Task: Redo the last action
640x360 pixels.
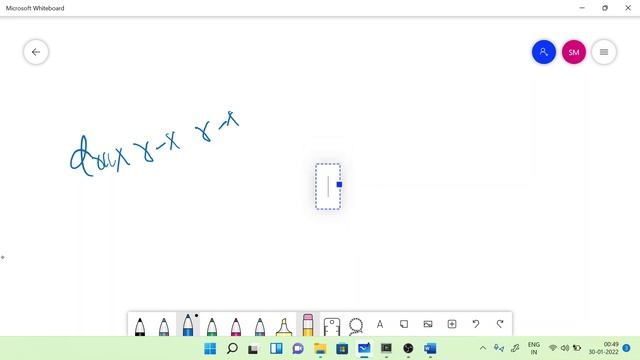Action: pos(500,324)
